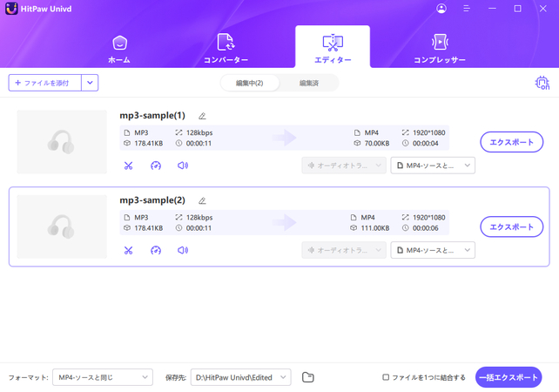Open volume tool for mp3-sample(1)
Image resolution: width=559 pixels, height=392 pixels.
pyautogui.click(x=183, y=166)
